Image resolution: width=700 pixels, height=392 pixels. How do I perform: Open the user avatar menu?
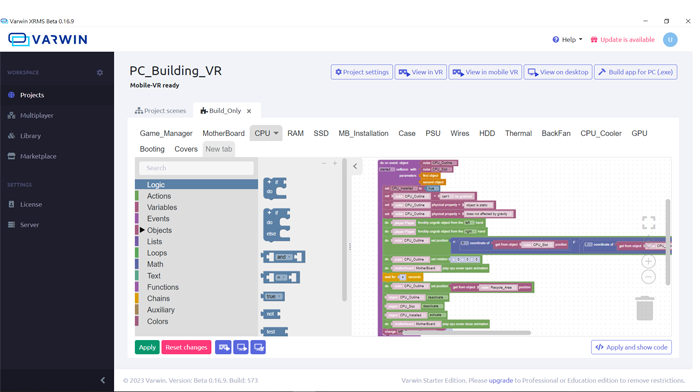pos(670,40)
